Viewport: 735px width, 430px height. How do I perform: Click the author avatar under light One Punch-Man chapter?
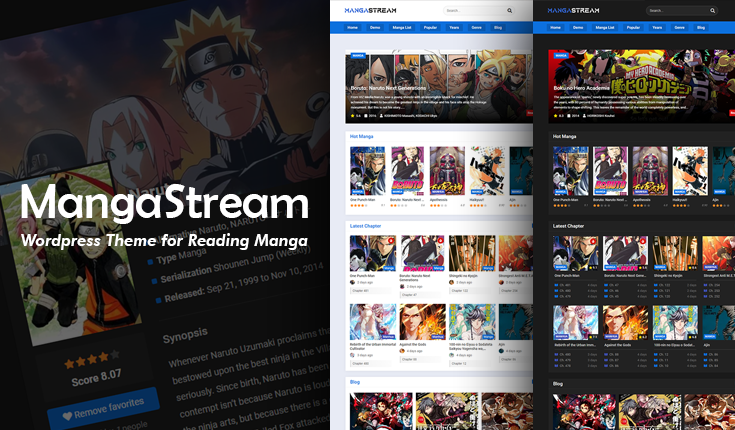pos(352,282)
